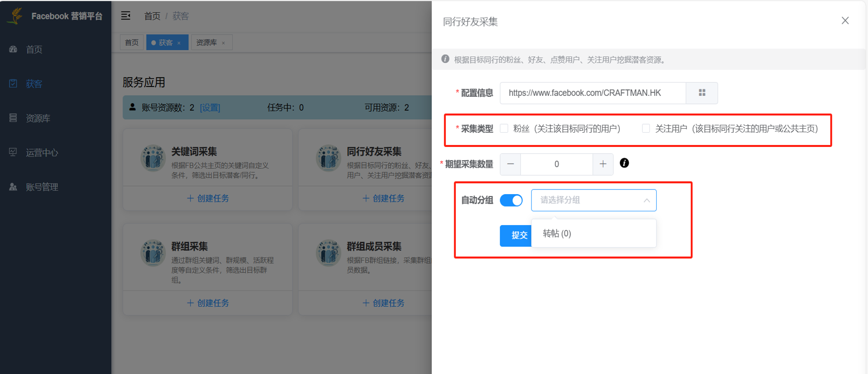Check the 粉丝 collection type checkbox
Image resolution: width=868 pixels, height=374 pixels.
(x=504, y=128)
